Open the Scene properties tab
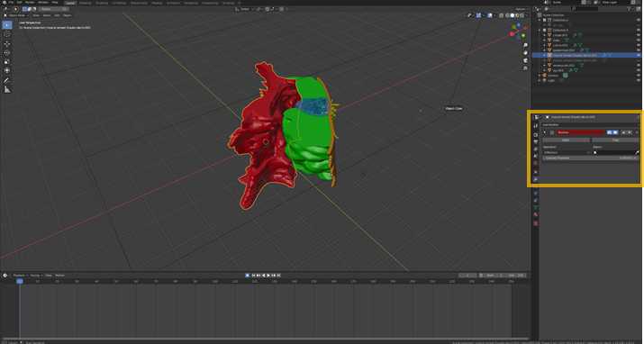Viewport: 644px width, 344px height. pos(536,156)
